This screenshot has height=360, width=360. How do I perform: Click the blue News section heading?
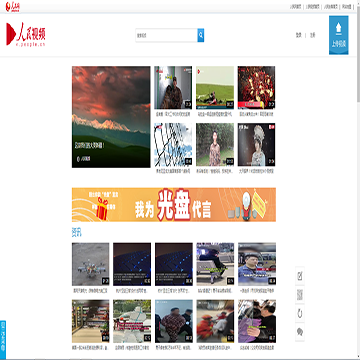click(x=76, y=232)
